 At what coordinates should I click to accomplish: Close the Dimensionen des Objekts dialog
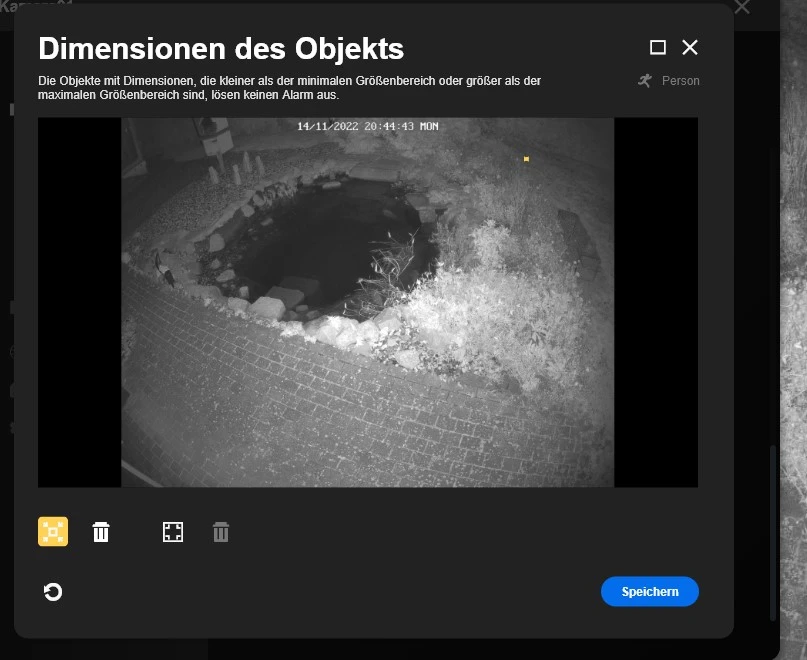[690, 47]
